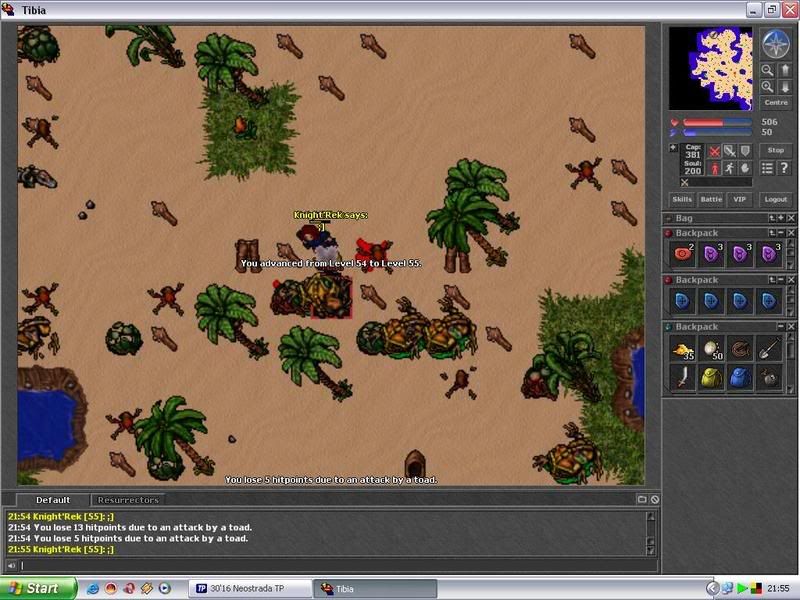Centre the minimap on the player
Screen dimensions: 800x600
pyautogui.click(x=776, y=103)
